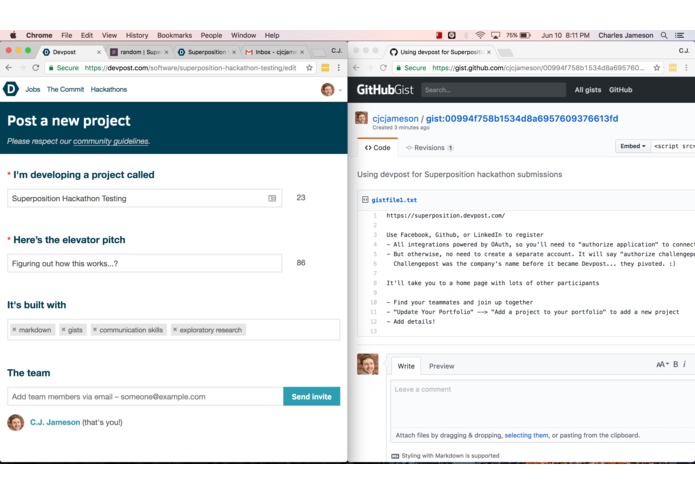
Task: Remove the markdown tag
Action: (x=14, y=330)
